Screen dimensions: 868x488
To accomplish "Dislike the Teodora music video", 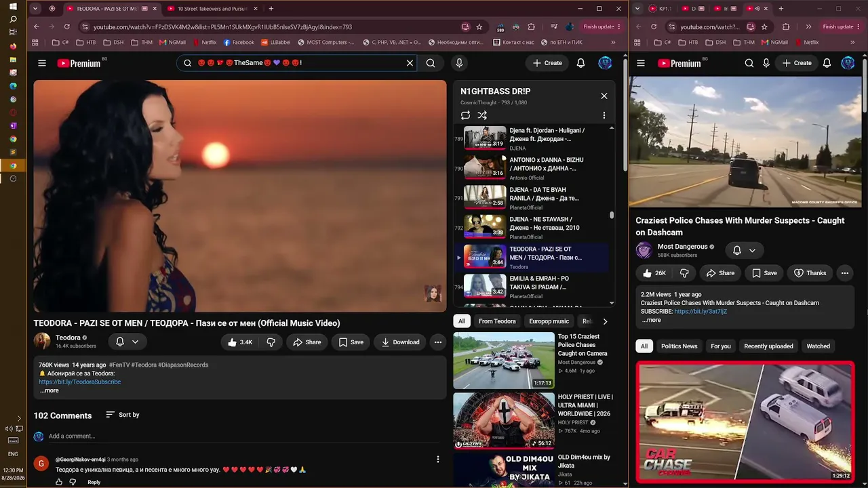I will tap(271, 342).
